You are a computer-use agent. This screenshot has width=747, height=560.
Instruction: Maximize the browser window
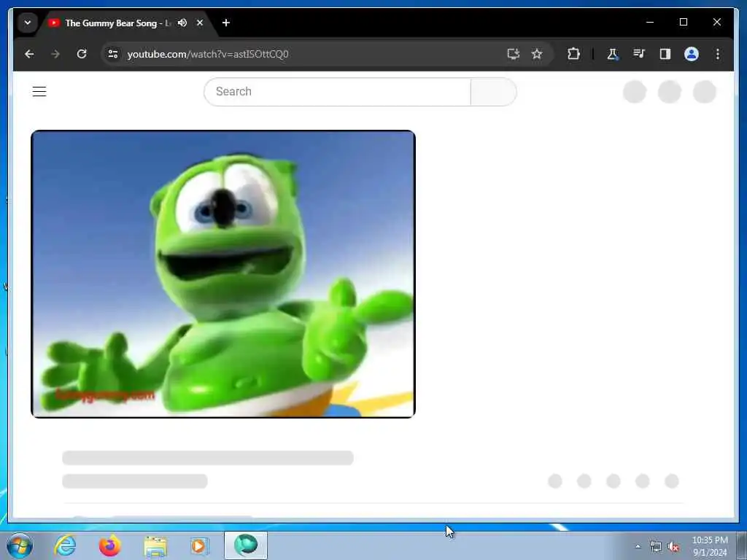(683, 22)
